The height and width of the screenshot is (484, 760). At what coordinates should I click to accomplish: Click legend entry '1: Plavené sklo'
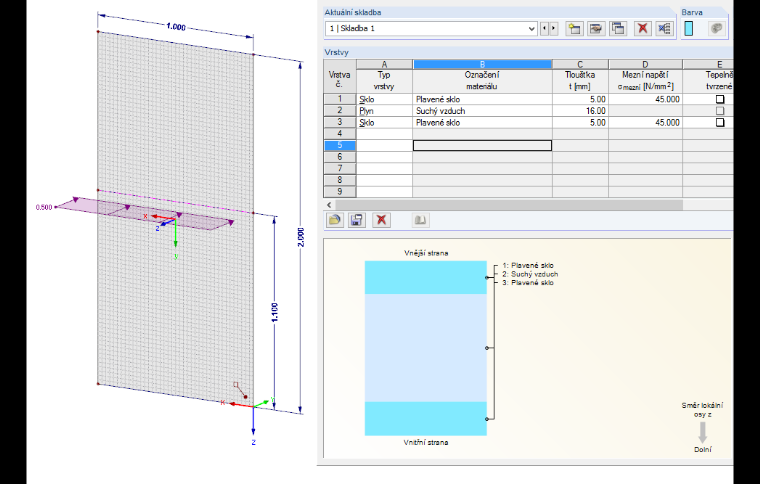point(528,265)
